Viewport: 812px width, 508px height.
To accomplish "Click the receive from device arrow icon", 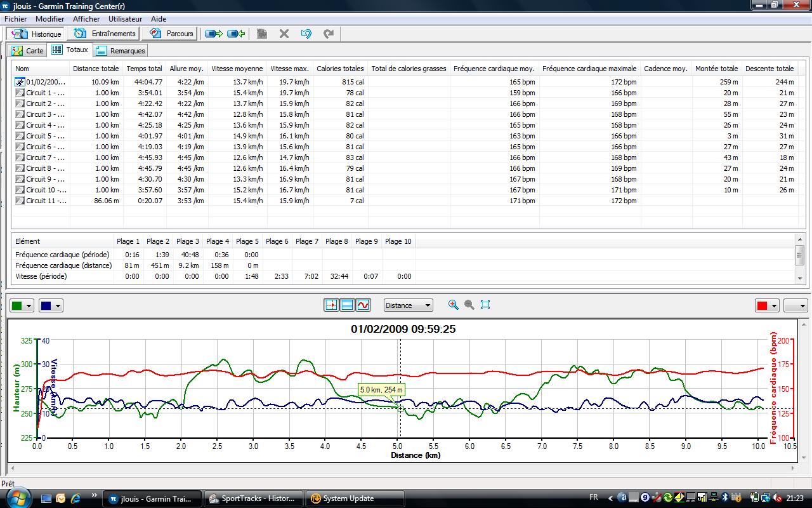I will click(237, 34).
